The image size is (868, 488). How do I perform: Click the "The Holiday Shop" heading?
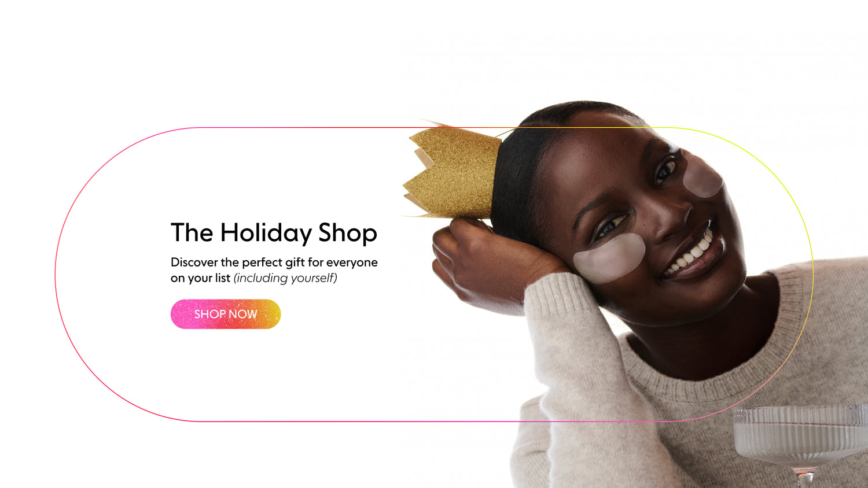274,233
